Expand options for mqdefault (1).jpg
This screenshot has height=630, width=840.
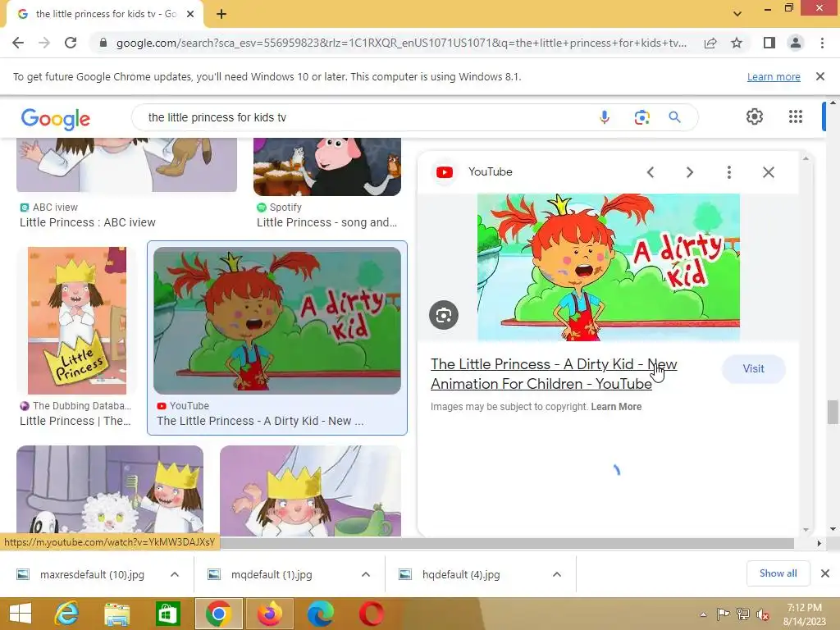(366, 574)
